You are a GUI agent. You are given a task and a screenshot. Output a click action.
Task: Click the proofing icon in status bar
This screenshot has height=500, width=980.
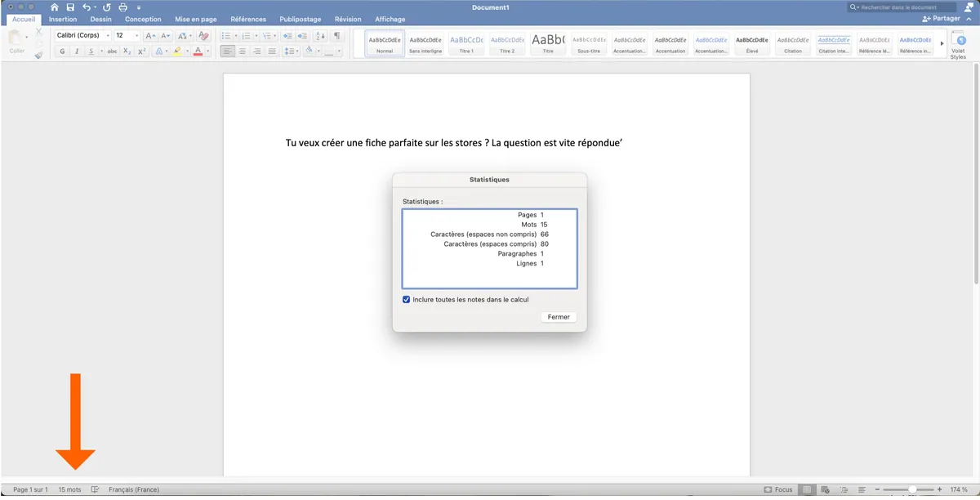coord(96,489)
